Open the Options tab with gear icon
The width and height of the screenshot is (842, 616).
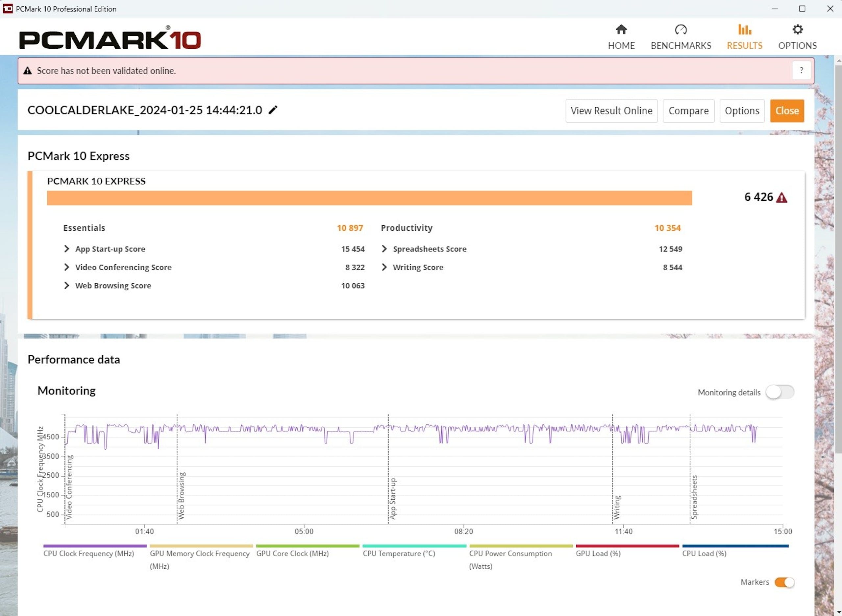[x=797, y=37]
